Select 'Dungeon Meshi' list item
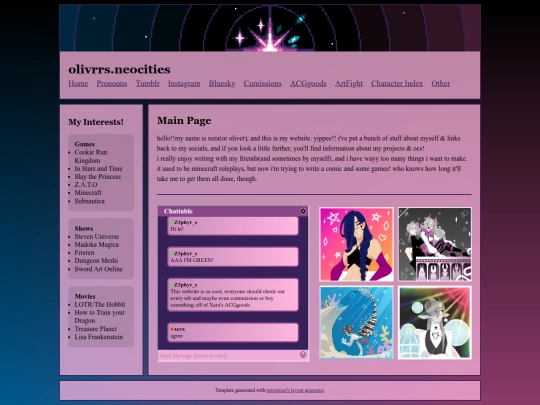Image resolution: width=540 pixels, height=405 pixels. (x=96, y=261)
